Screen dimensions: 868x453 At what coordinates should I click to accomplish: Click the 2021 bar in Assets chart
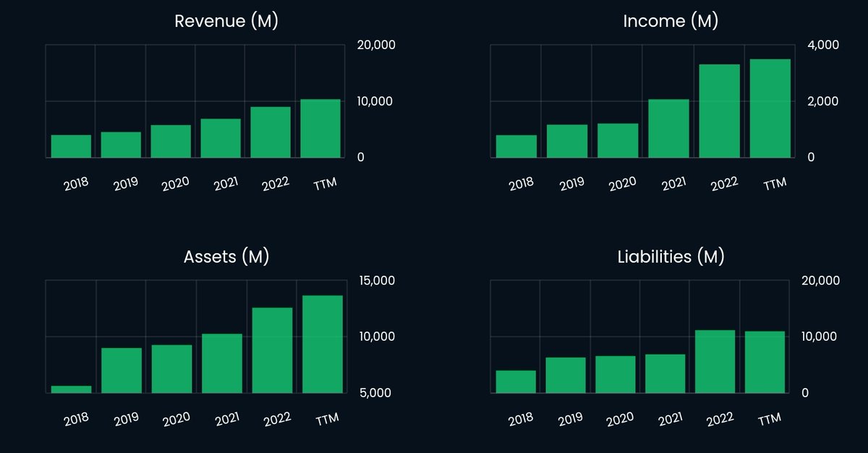pos(222,363)
